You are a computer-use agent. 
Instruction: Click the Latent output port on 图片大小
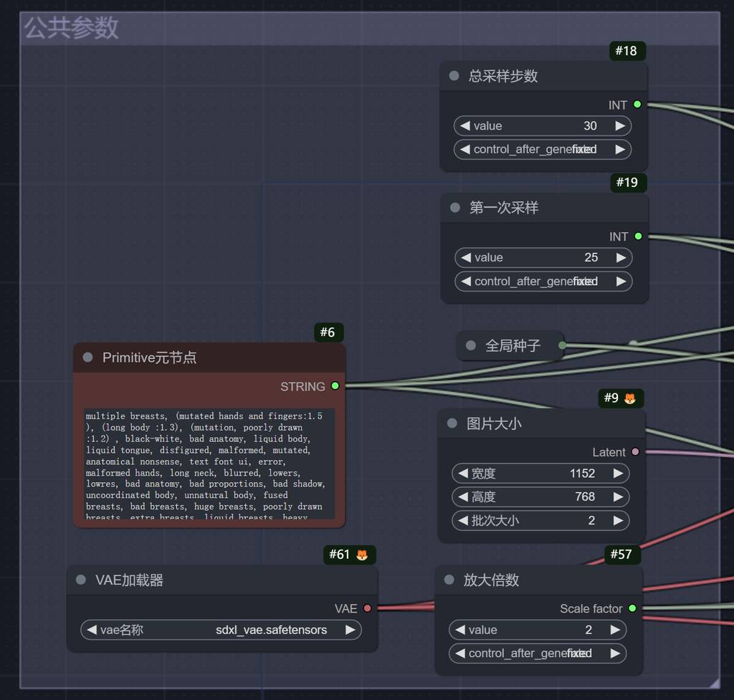635,452
